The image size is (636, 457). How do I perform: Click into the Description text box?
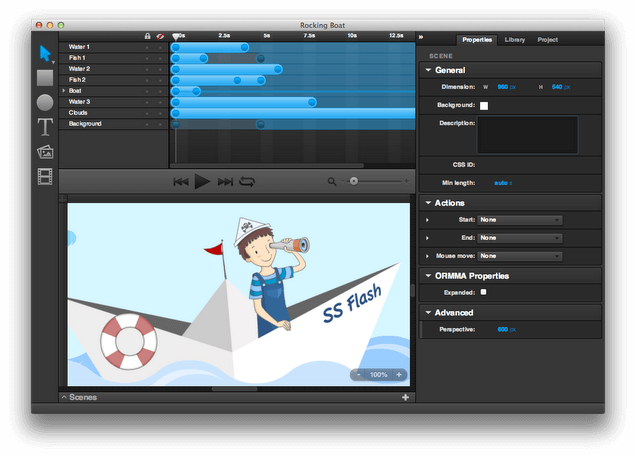(527, 135)
